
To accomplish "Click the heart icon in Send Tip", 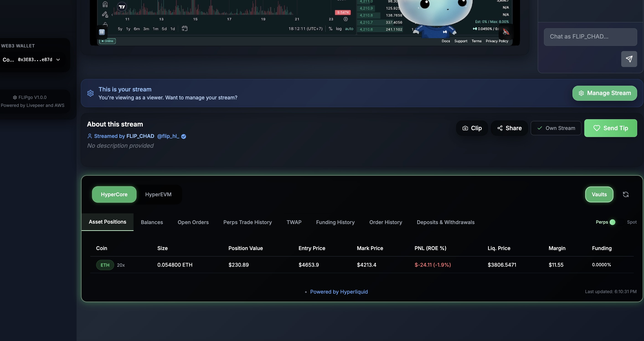I will click(597, 128).
